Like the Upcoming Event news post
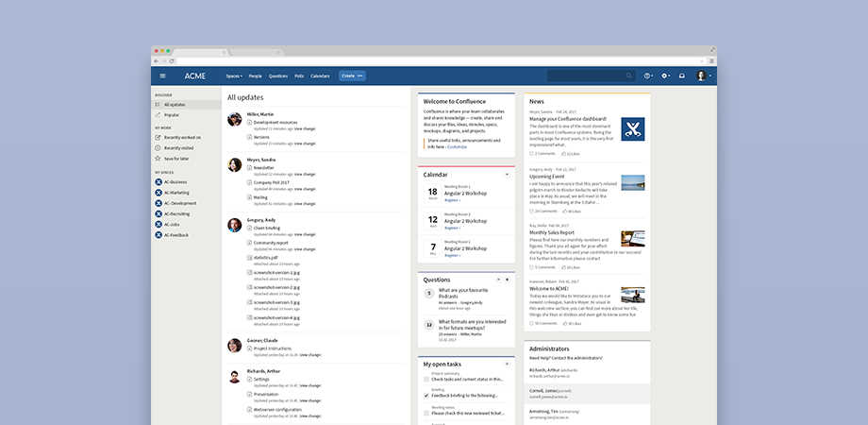 [x=572, y=212]
